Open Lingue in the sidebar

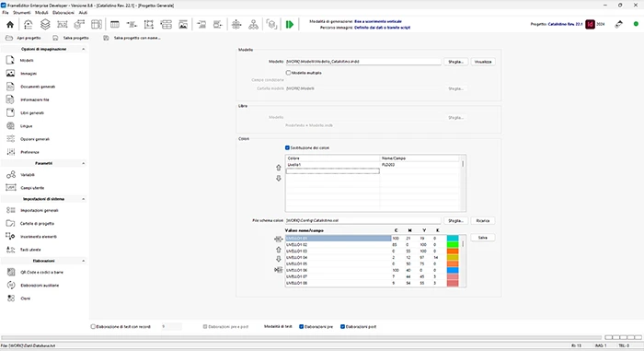pos(27,126)
